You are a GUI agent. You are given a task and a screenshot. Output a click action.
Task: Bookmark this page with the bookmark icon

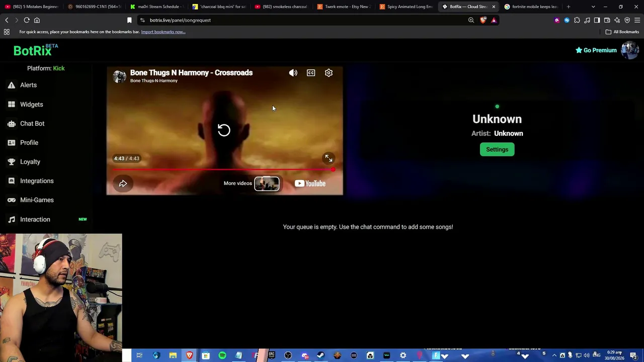point(129,20)
